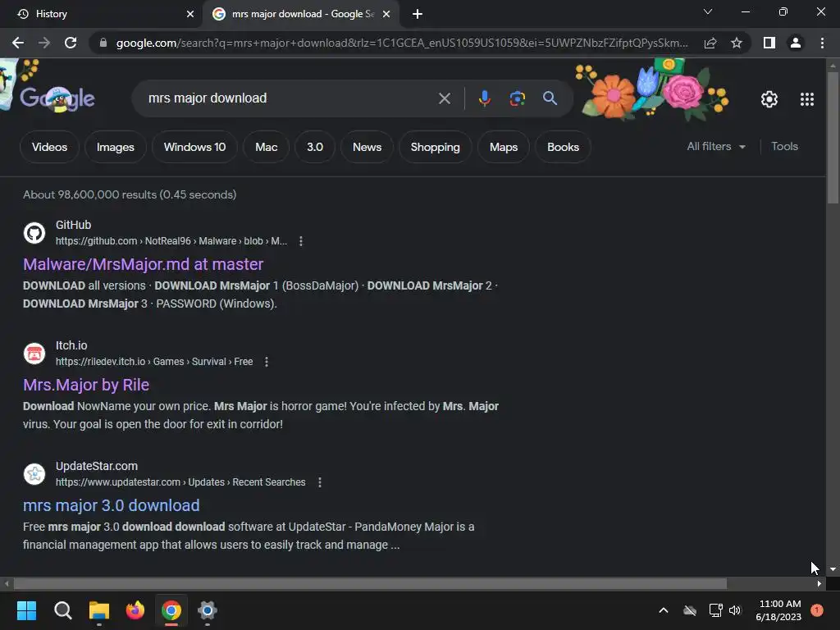Submit search with magnifier icon

click(550, 98)
